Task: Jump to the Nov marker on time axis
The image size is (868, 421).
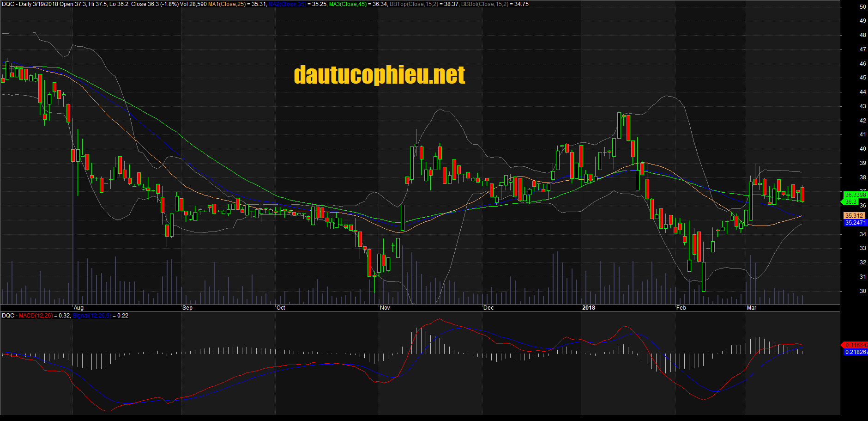Action: point(385,308)
